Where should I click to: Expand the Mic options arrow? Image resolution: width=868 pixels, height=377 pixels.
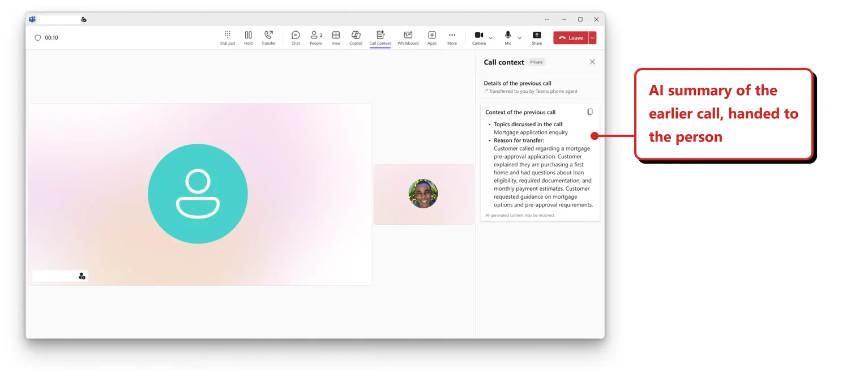point(520,38)
